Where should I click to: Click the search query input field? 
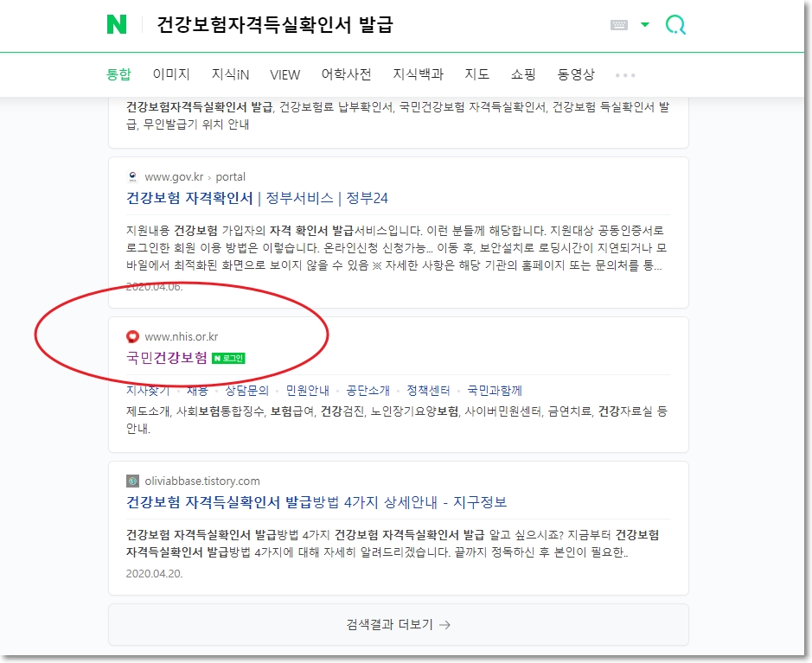274,24
